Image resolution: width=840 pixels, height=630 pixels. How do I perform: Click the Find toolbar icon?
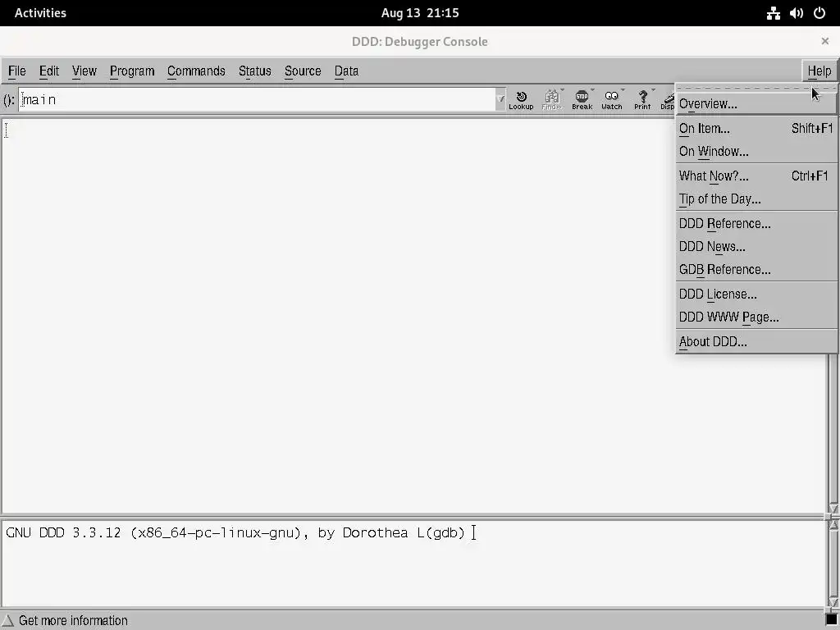click(x=550, y=99)
